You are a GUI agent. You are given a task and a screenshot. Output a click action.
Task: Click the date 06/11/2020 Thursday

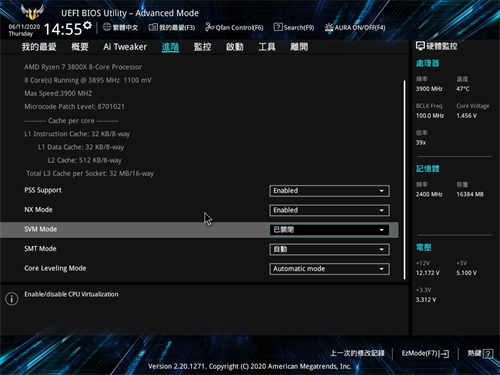(x=24, y=30)
